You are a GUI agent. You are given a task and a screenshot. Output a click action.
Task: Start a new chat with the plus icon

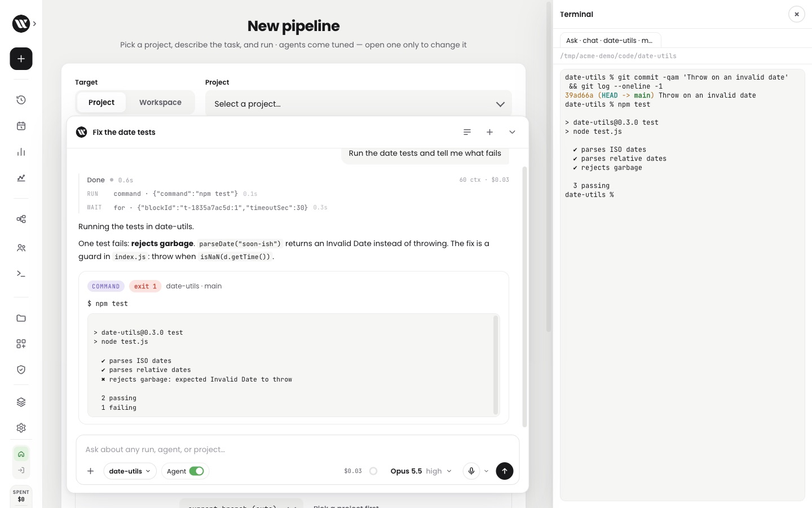pyautogui.click(x=489, y=132)
